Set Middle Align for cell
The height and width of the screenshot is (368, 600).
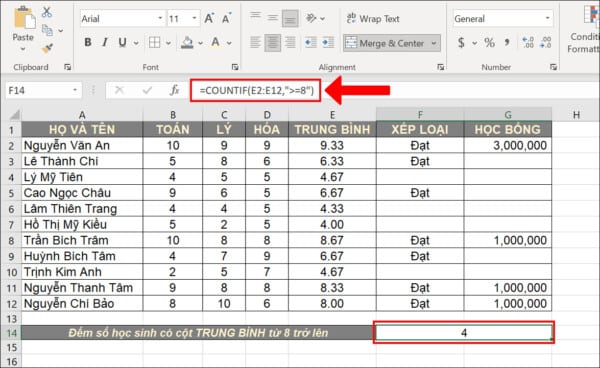coord(273,17)
